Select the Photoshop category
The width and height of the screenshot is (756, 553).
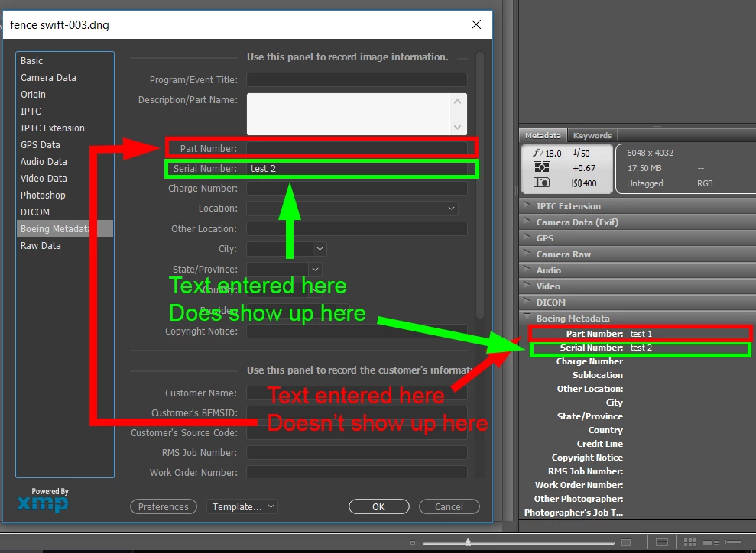click(65, 195)
